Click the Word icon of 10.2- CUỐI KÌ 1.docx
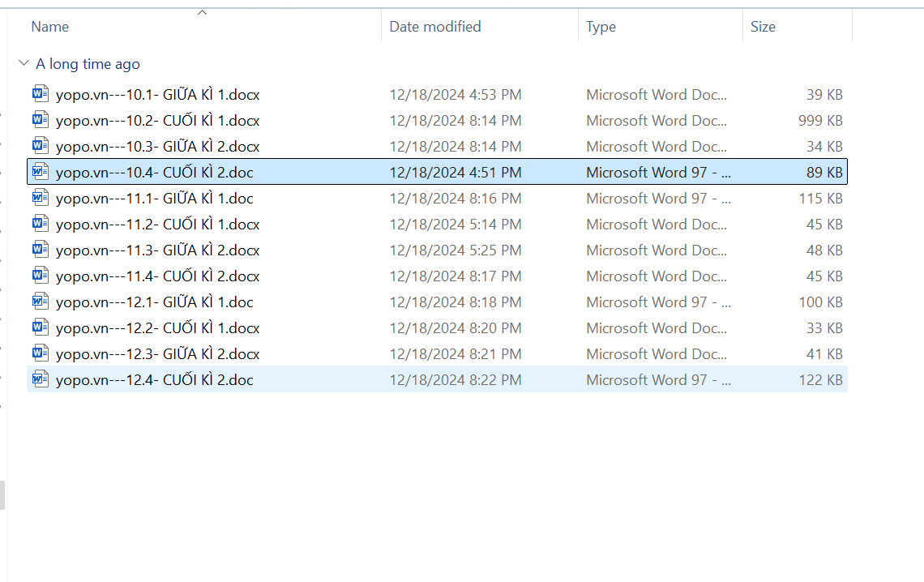The width and height of the screenshot is (924, 582). (41, 120)
